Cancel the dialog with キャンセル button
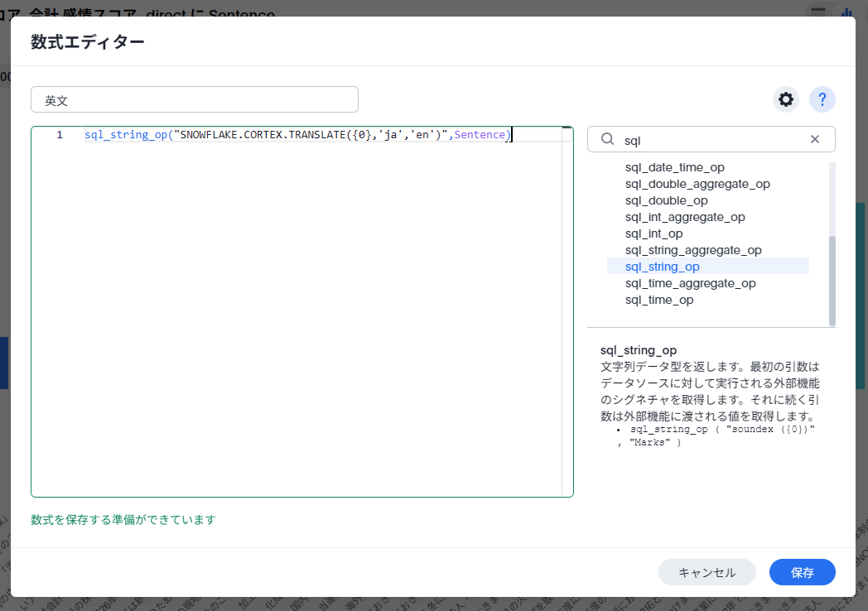This screenshot has height=611, width=868. 707,572
